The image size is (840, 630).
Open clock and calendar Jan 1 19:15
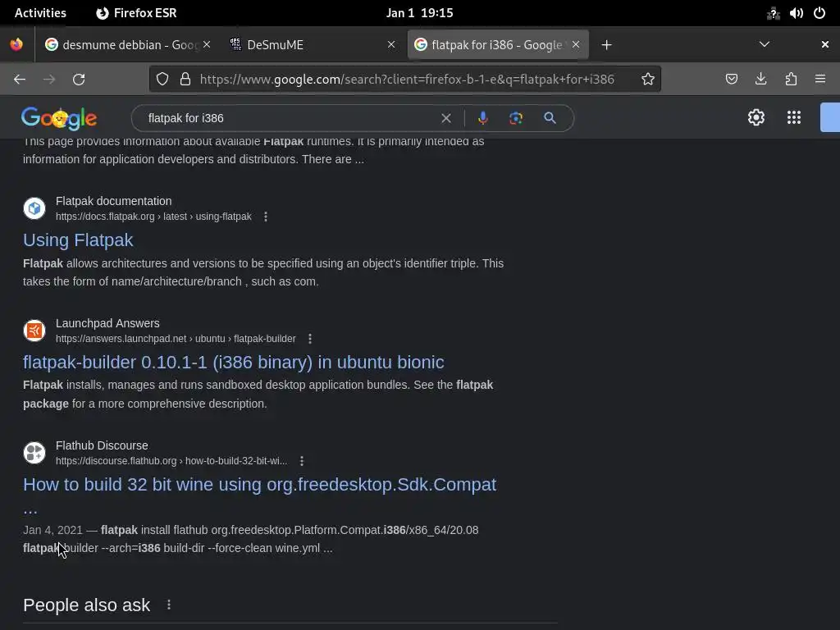[420, 13]
